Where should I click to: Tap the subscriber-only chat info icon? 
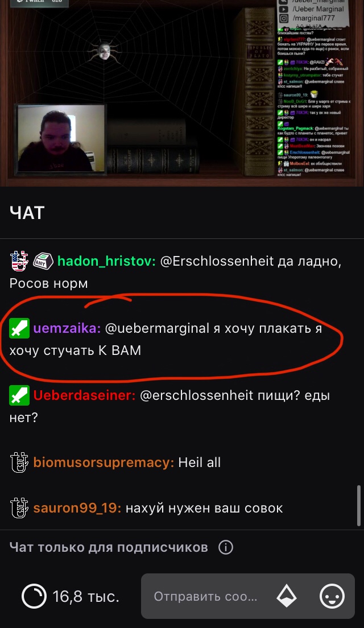click(x=226, y=547)
